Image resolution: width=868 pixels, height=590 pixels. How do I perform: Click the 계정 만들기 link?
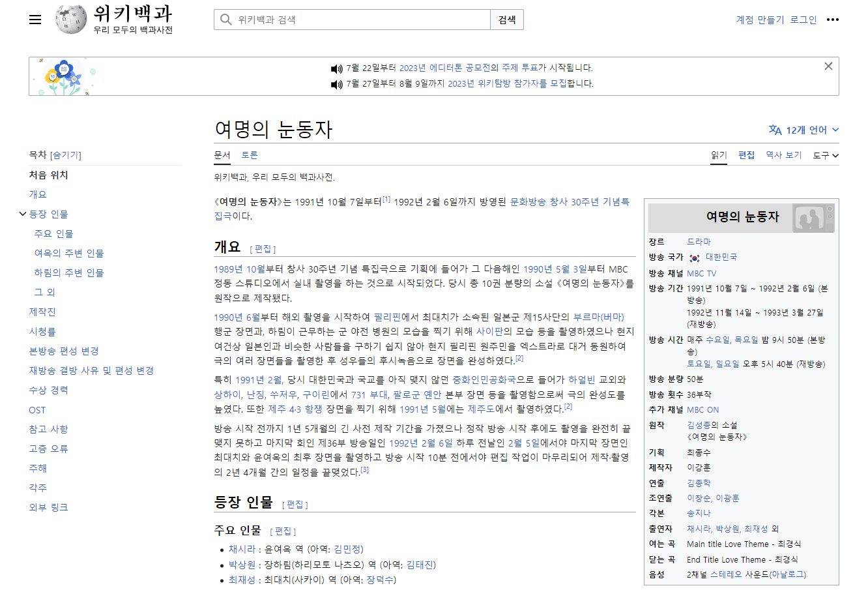tap(760, 20)
